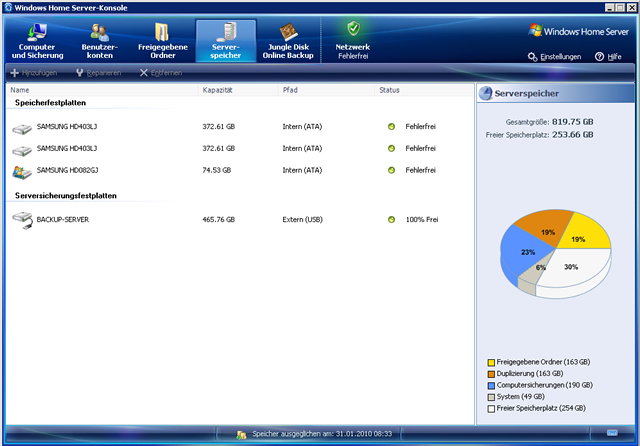Screen dimensions: 640x446
Task: Click the Duplizierung (163 GB) legend text
Action: (530, 373)
